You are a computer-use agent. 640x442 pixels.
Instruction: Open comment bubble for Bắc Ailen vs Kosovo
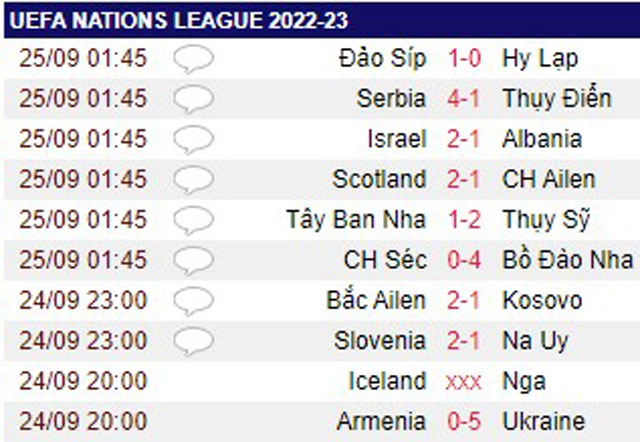coord(193,301)
